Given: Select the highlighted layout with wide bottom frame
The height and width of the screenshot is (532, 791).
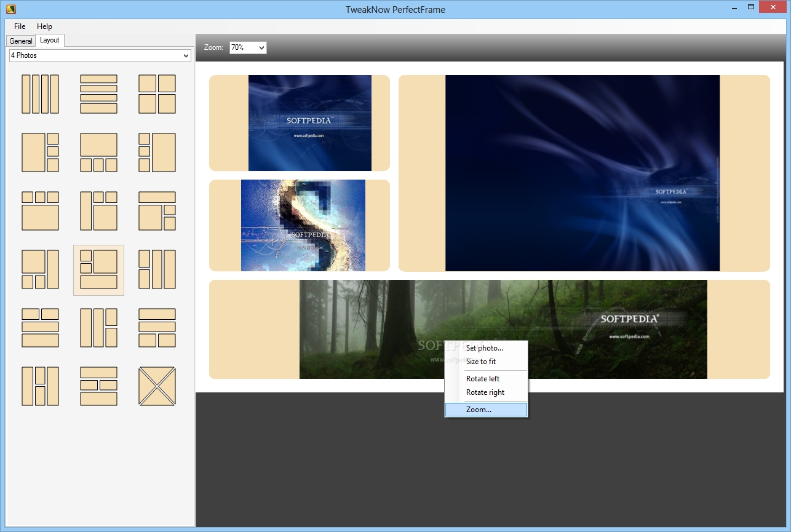Looking at the screenshot, I should [x=98, y=270].
